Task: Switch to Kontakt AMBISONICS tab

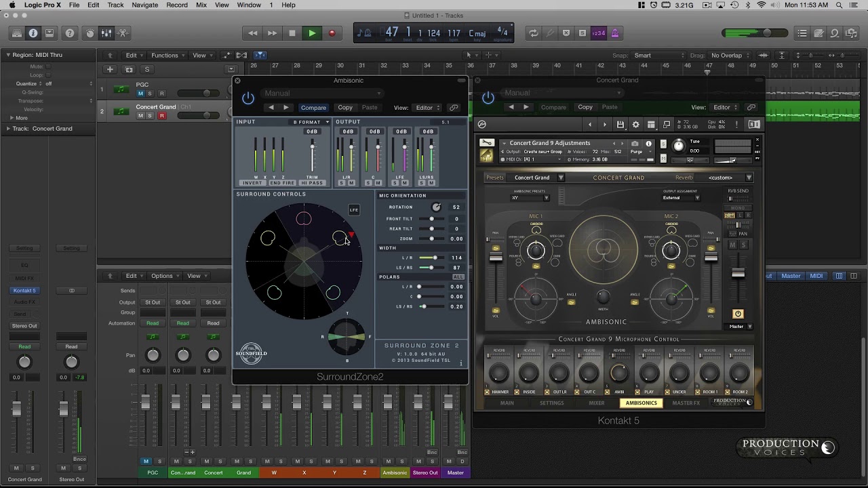Action: point(641,403)
